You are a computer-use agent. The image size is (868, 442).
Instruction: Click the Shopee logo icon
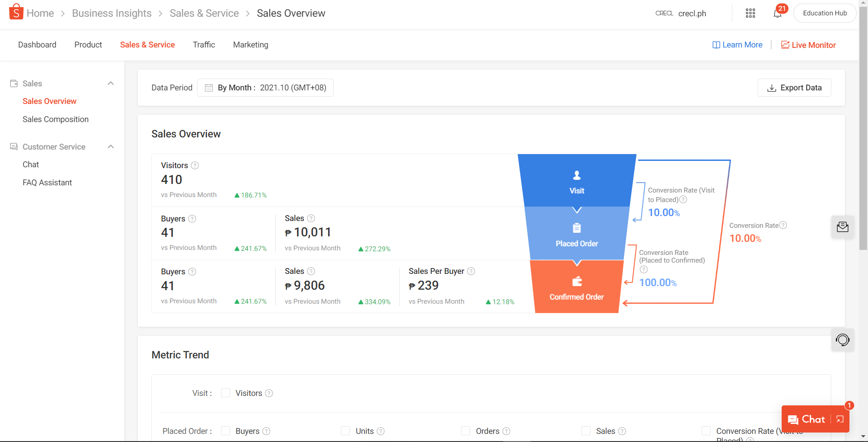tap(16, 12)
